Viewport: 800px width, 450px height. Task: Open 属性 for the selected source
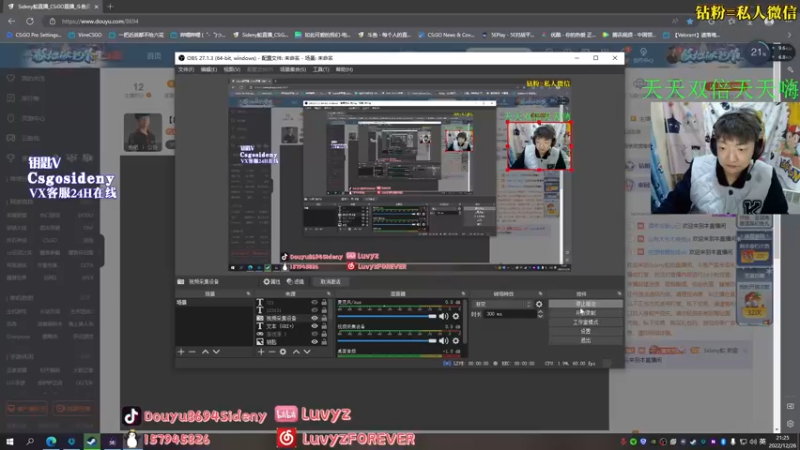pos(272,282)
